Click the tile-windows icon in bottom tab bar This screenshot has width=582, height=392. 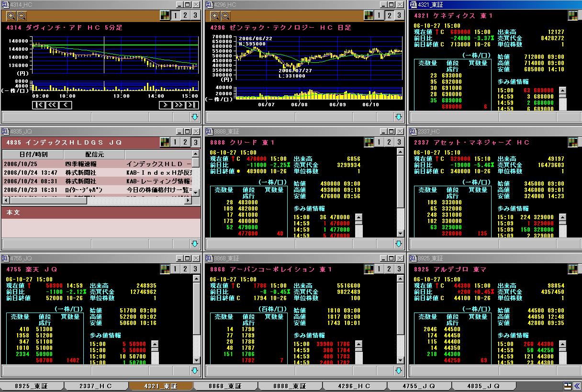568,386
